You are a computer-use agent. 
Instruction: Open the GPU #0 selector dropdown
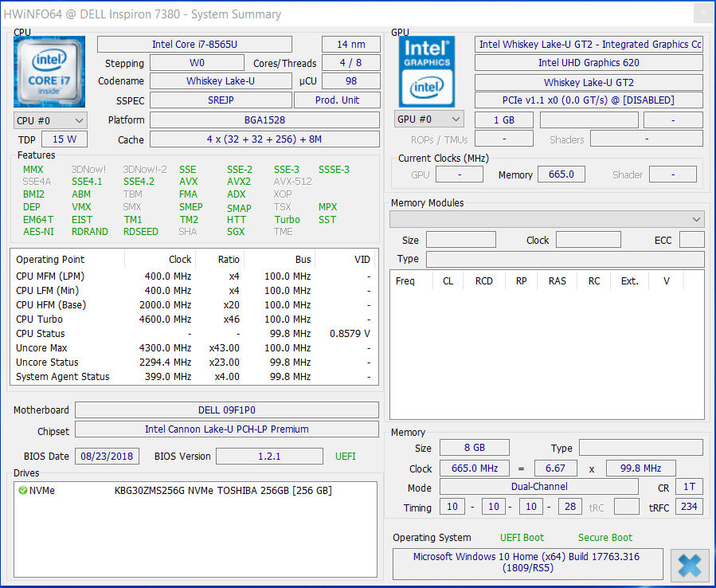pos(429,120)
